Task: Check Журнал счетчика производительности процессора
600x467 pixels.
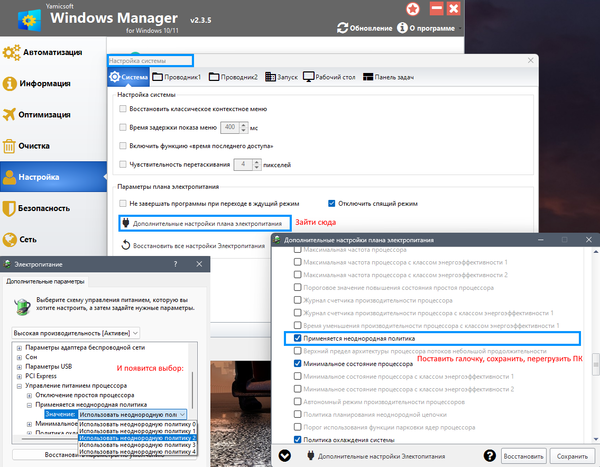Action: point(297,300)
